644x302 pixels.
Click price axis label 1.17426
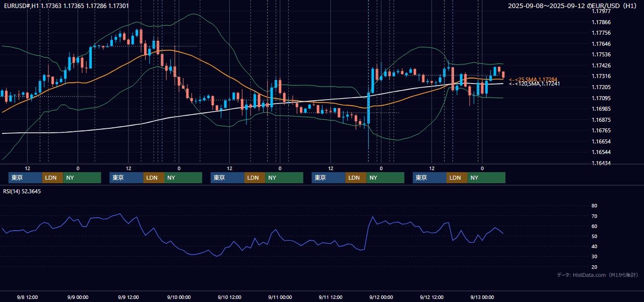click(x=601, y=65)
